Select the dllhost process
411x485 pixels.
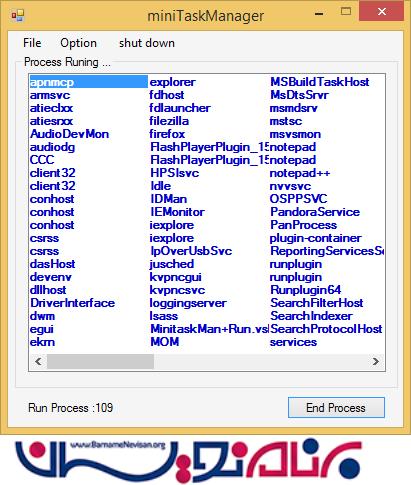[48, 290]
